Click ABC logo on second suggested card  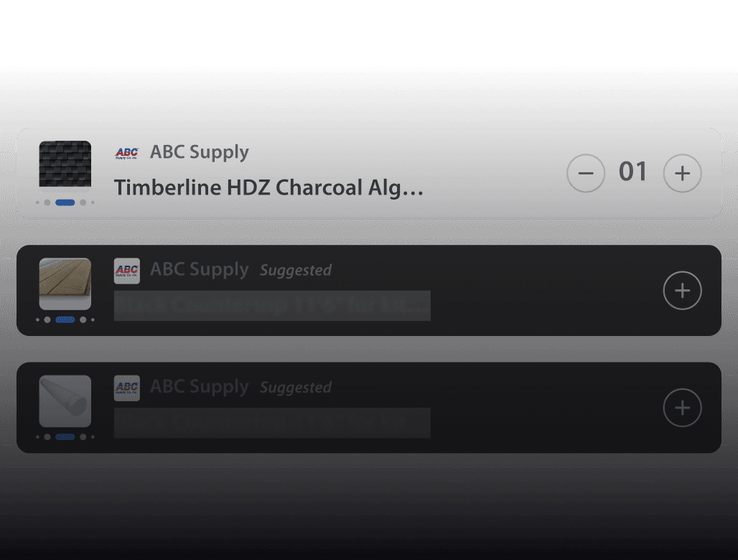tap(127, 271)
